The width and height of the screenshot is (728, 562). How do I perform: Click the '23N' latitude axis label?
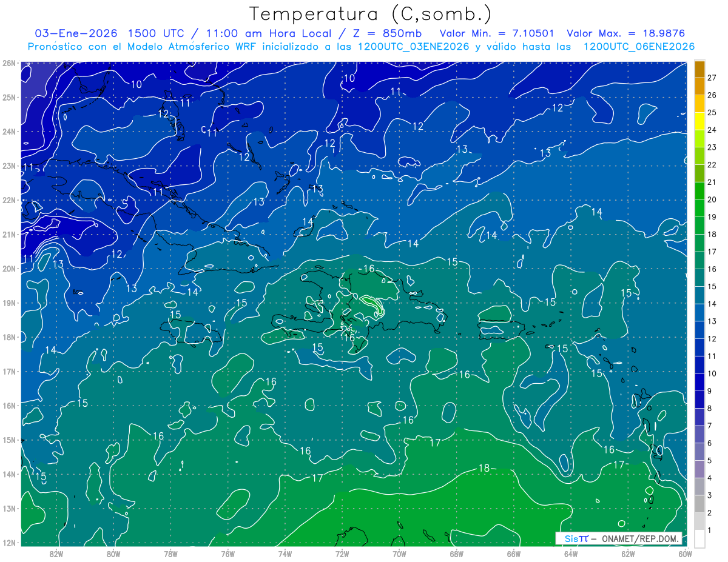coord(8,166)
